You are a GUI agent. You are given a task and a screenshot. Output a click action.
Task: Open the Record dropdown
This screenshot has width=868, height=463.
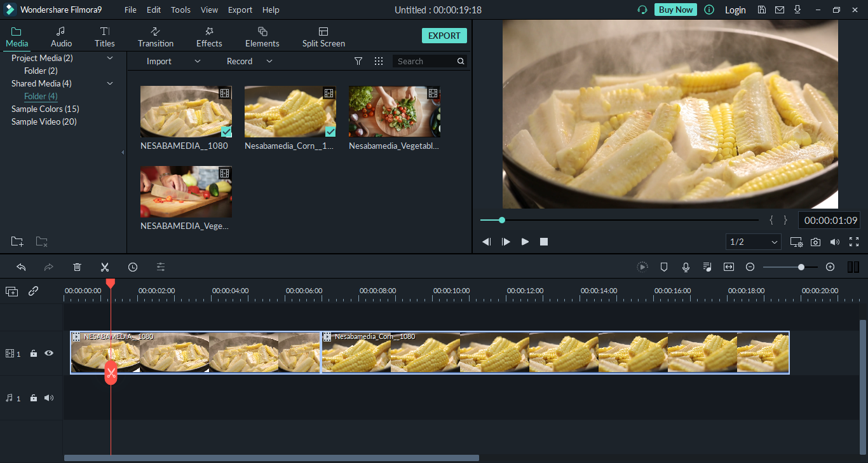click(x=249, y=61)
